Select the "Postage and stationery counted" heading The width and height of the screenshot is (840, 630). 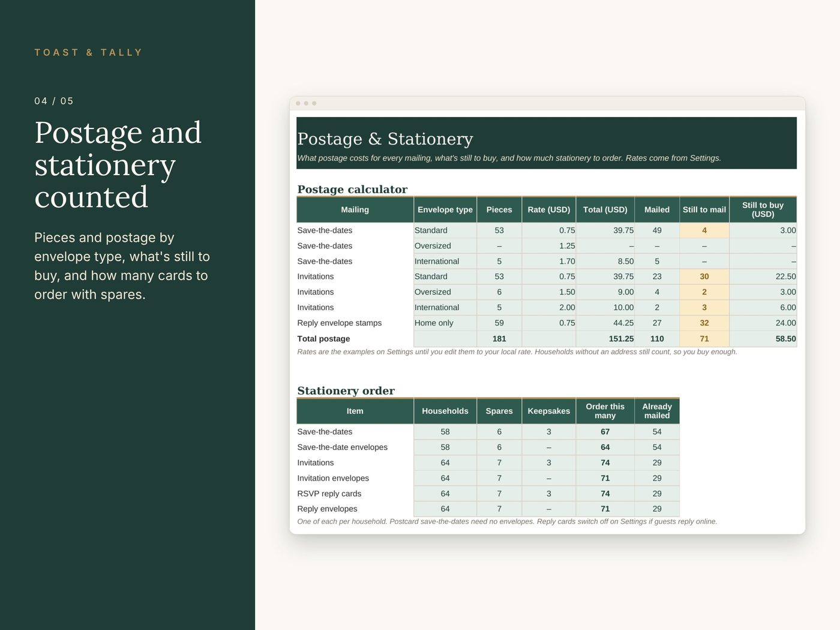(118, 164)
